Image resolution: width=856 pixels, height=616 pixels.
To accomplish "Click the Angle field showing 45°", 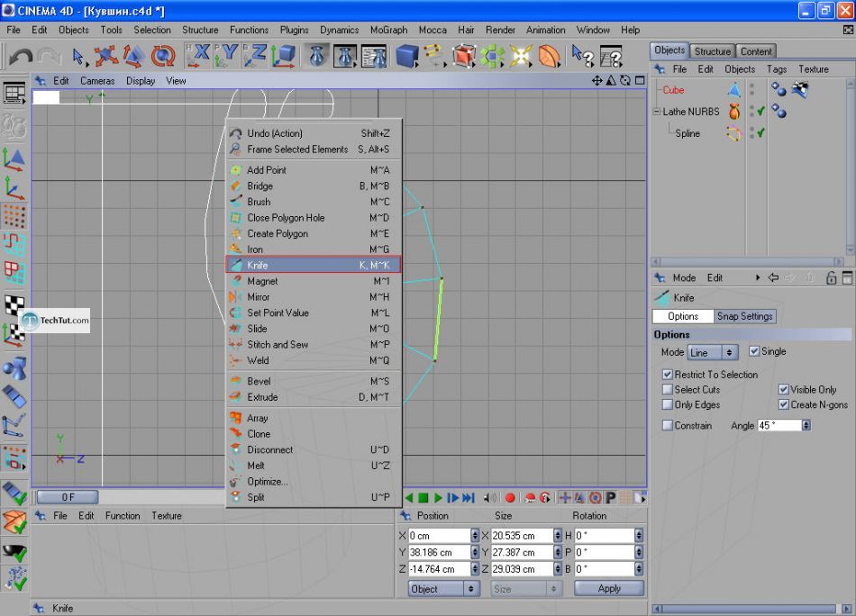I will (x=779, y=426).
